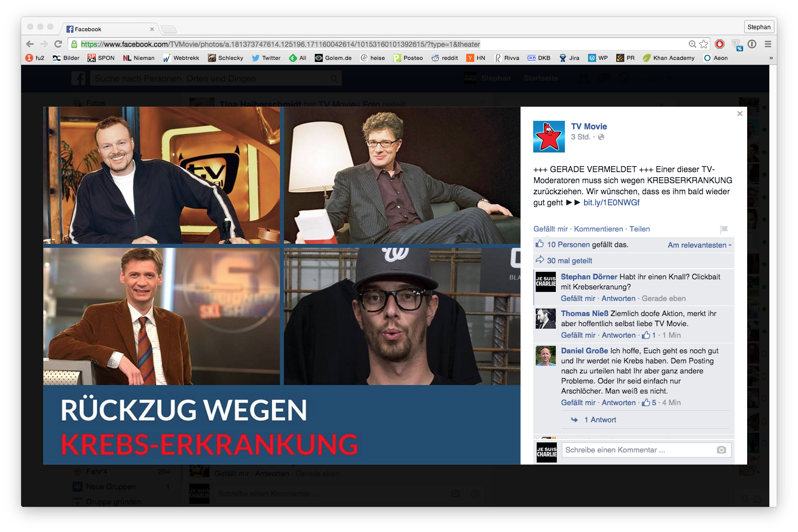Viewport: 798px width, 532px height.
Task: Report the photo with the flag icon
Action: click(724, 229)
